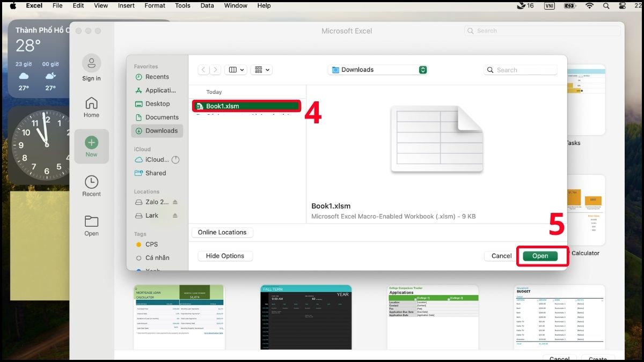
Task: Eject the Zalo volume
Action: coord(175,202)
